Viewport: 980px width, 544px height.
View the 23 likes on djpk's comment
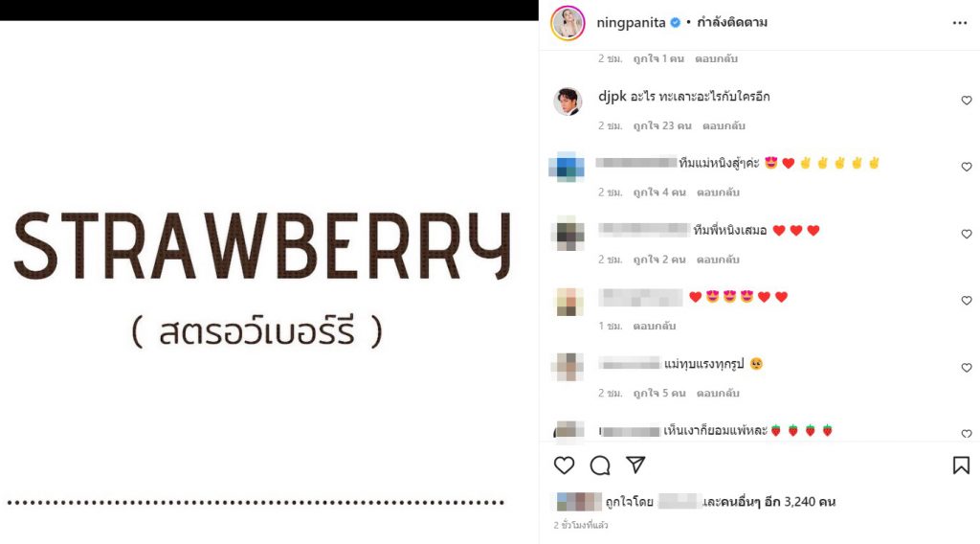662,125
